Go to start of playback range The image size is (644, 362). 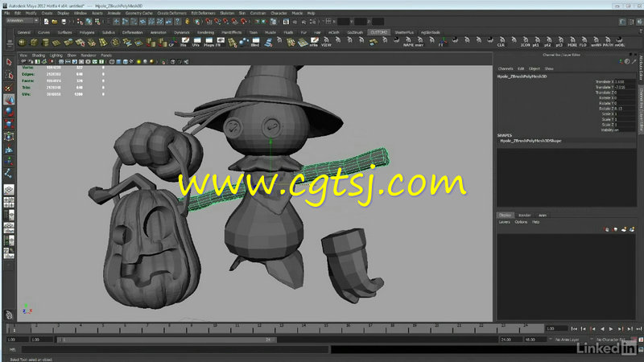point(574,329)
